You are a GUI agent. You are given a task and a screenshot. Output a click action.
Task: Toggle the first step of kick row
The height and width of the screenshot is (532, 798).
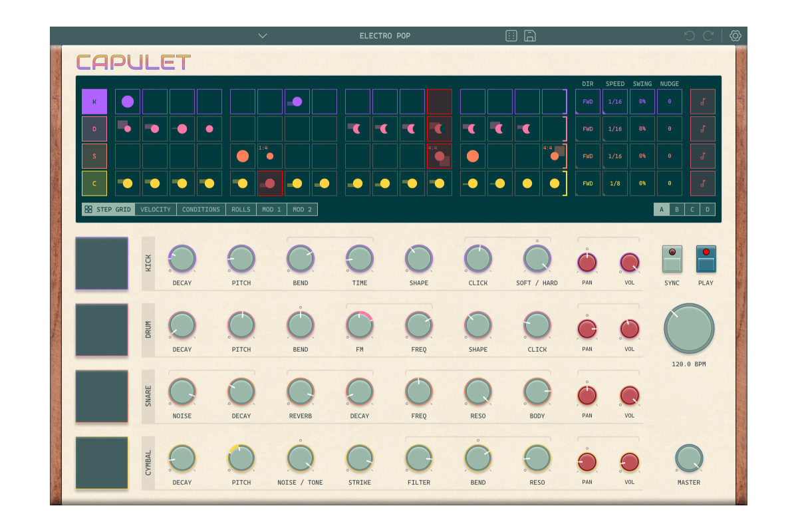128,102
